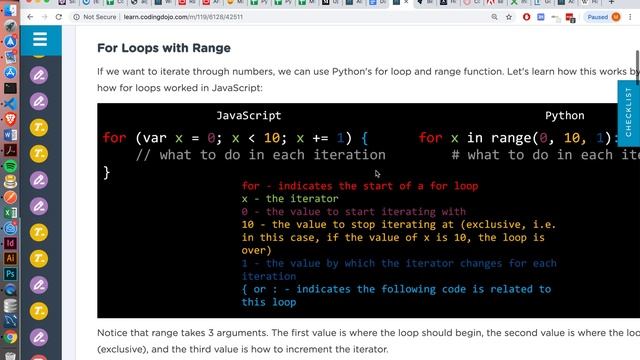The image size is (640, 360).
Task: Open Microsoft Word from the dock
Action: [10, 135]
